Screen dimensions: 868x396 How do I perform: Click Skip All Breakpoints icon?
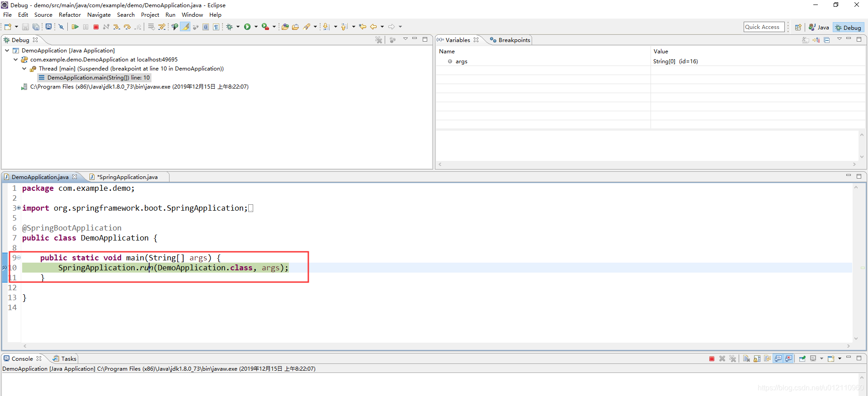pos(61,27)
